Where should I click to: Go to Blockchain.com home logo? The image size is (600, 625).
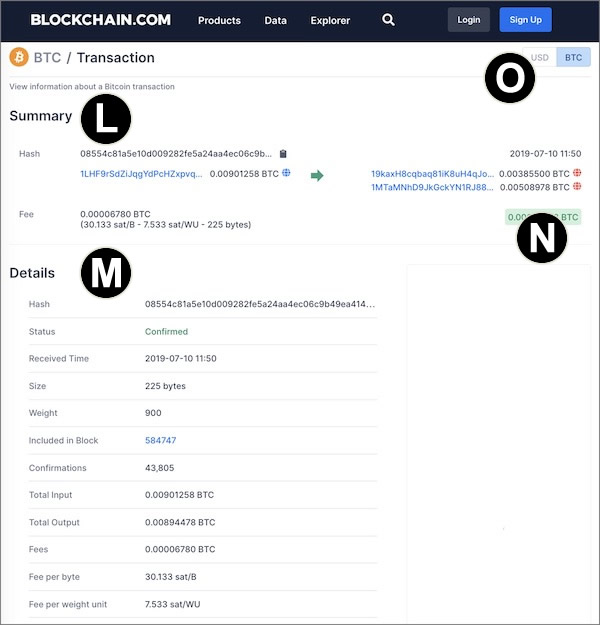pos(100,20)
